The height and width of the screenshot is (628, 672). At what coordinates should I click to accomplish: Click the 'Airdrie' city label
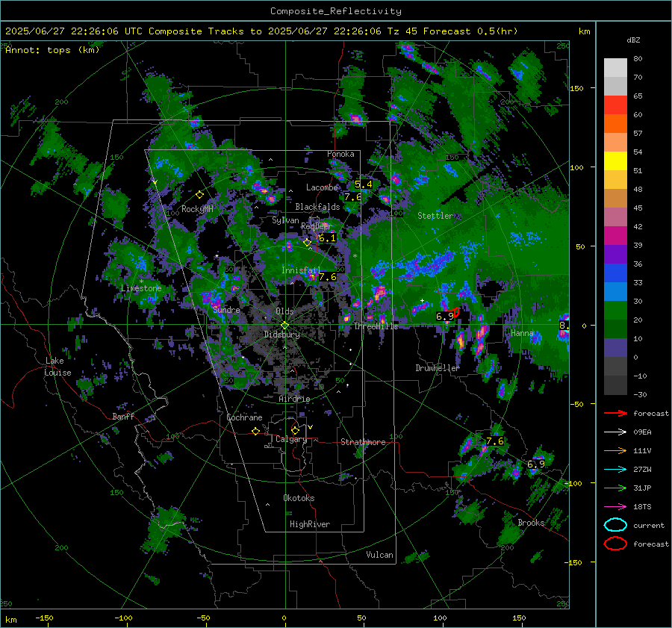click(x=294, y=399)
